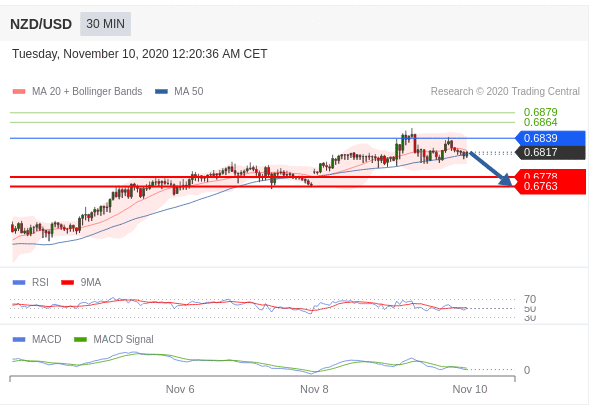
Task: Click the MA 50 blue legend swatch
Action: [161, 92]
